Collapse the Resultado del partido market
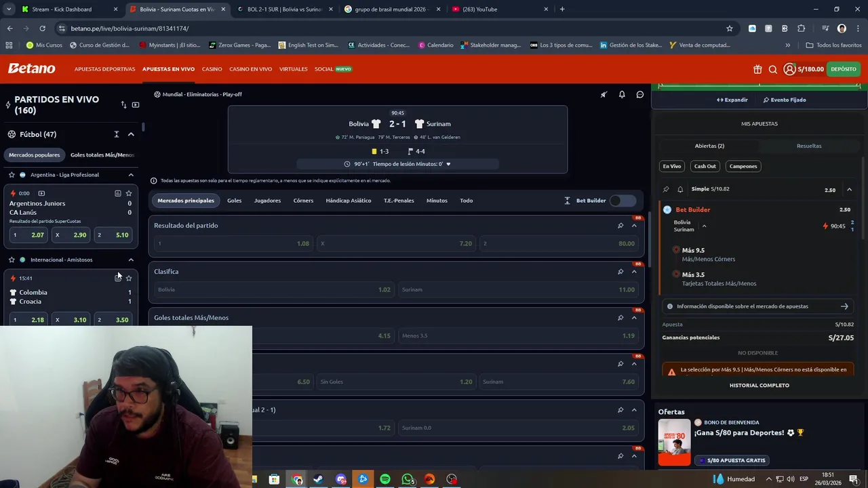 click(635, 226)
